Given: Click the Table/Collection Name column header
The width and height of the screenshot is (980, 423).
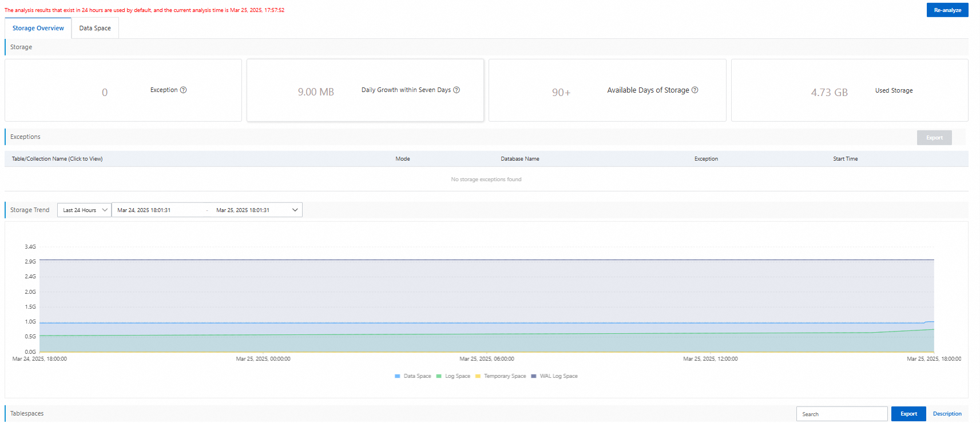Looking at the screenshot, I should [57, 159].
